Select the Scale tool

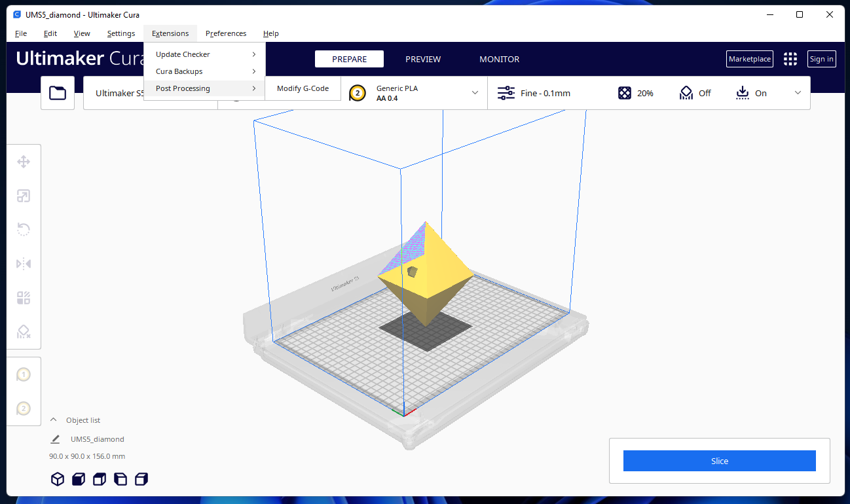pyautogui.click(x=24, y=196)
